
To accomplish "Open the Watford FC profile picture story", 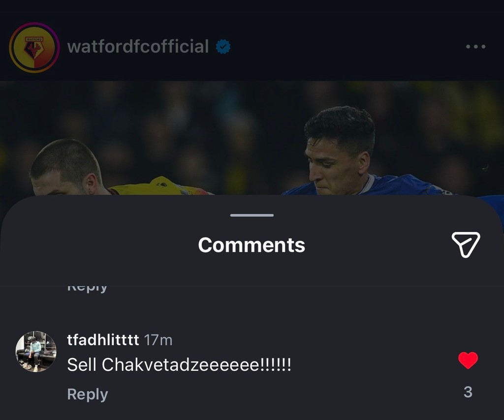I will (x=34, y=47).
